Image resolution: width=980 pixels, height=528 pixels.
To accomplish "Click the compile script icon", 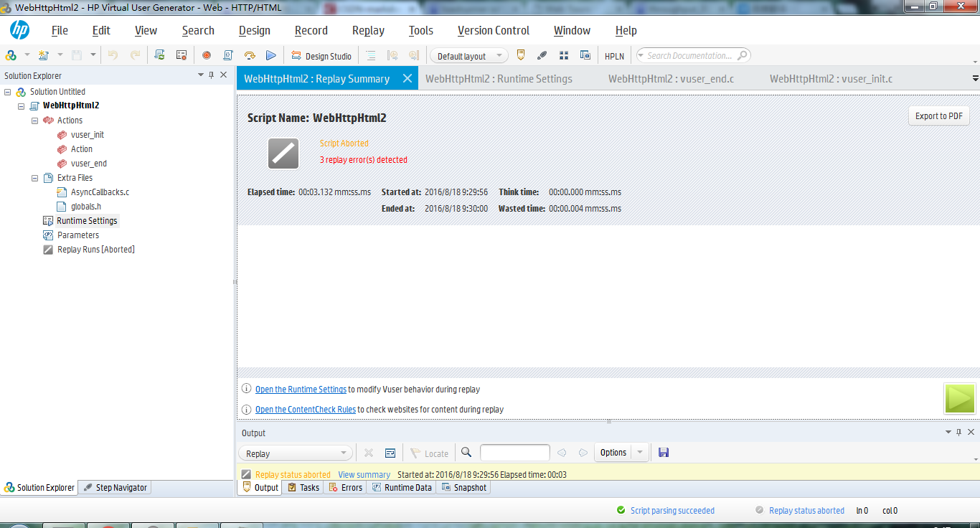I will point(228,55).
